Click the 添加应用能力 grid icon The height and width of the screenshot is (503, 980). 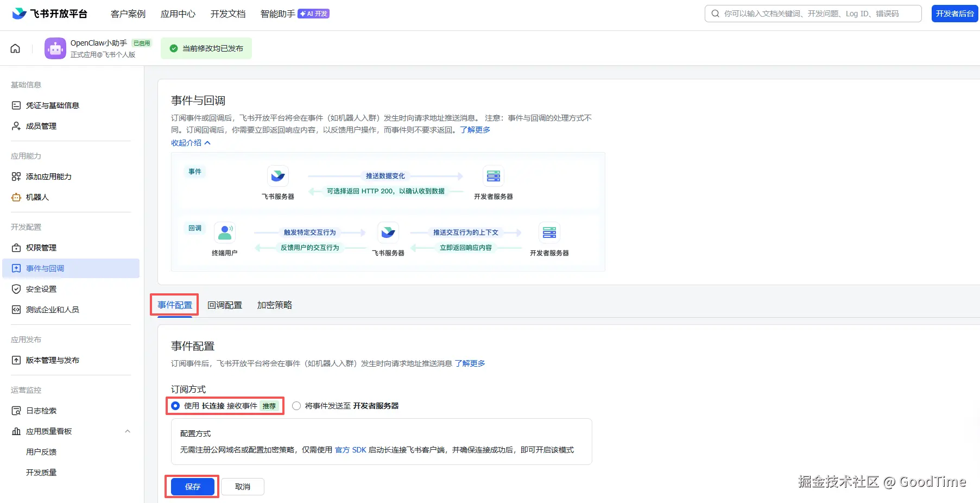(16, 177)
